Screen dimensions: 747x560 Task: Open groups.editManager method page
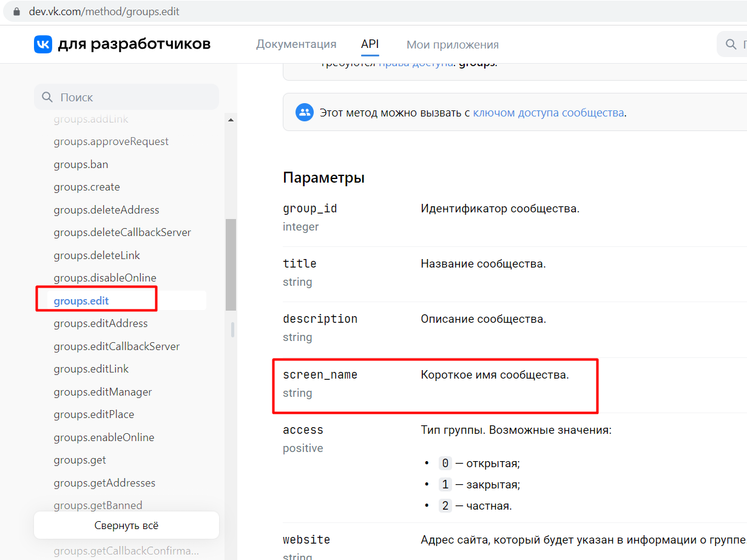tap(103, 392)
